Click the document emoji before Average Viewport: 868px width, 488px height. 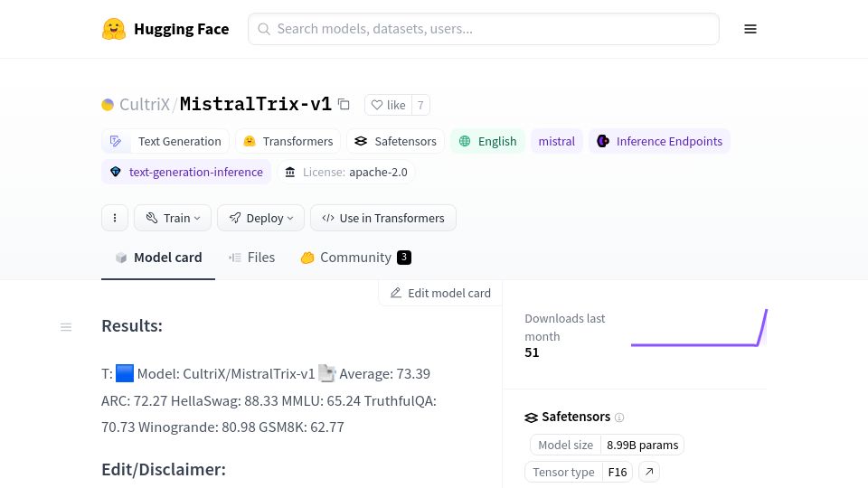(326, 373)
